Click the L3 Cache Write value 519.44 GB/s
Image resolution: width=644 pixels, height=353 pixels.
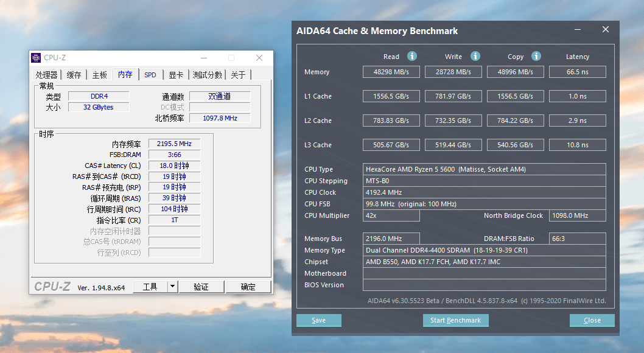point(453,145)
